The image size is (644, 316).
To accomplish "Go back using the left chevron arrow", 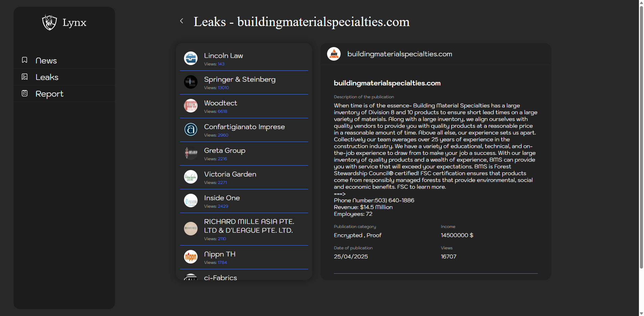I will (x=182, y=21).
